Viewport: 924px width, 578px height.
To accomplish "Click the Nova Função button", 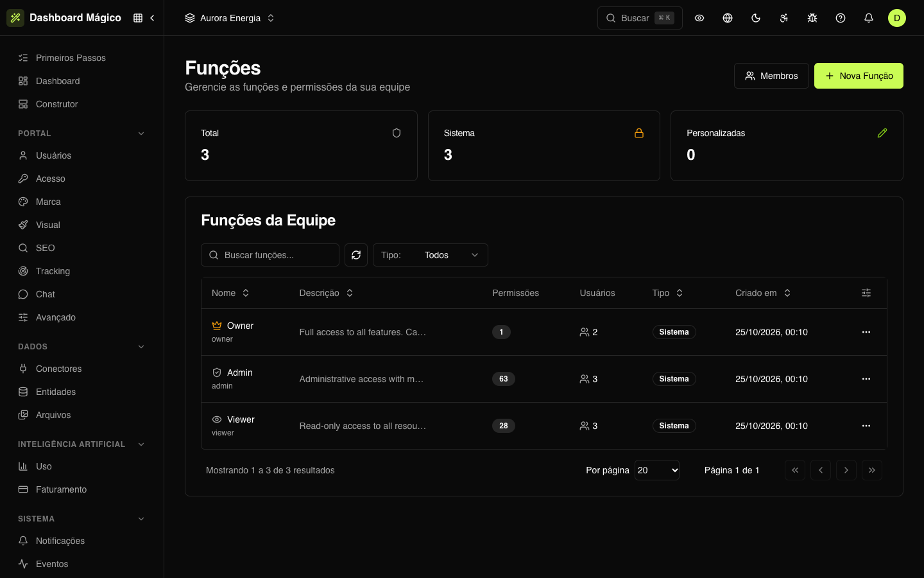I will (859, 76).
